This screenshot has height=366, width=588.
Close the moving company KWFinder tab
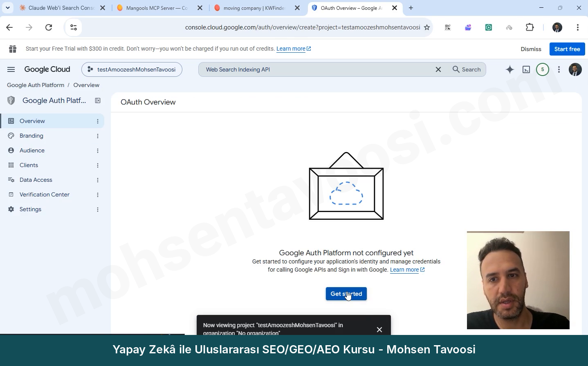[297, 8]
